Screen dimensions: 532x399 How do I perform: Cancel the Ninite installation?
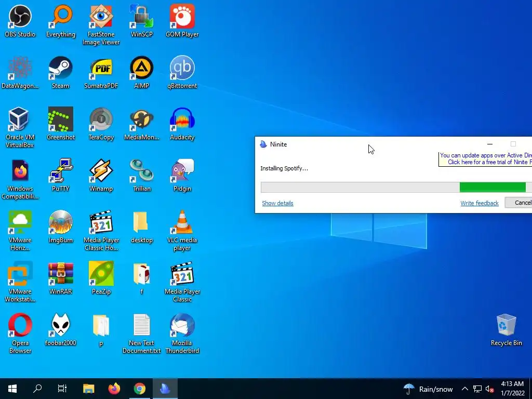[x=518, y=203]
